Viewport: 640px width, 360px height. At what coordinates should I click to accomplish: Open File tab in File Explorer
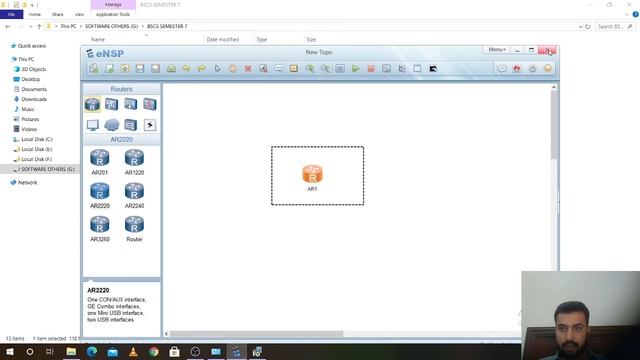(11, 14)
